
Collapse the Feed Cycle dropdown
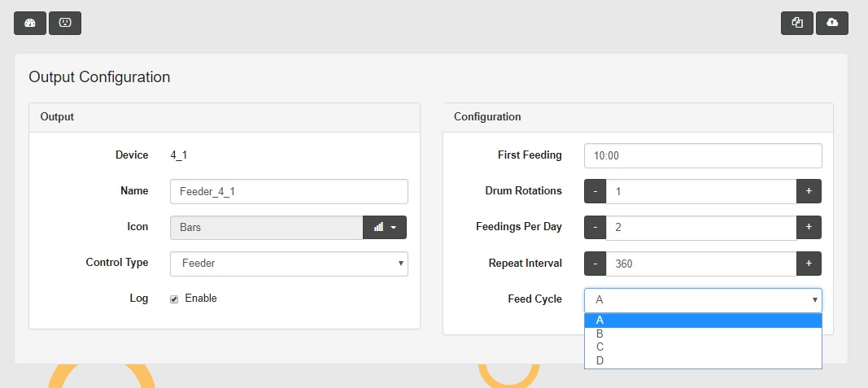(703, 300)
